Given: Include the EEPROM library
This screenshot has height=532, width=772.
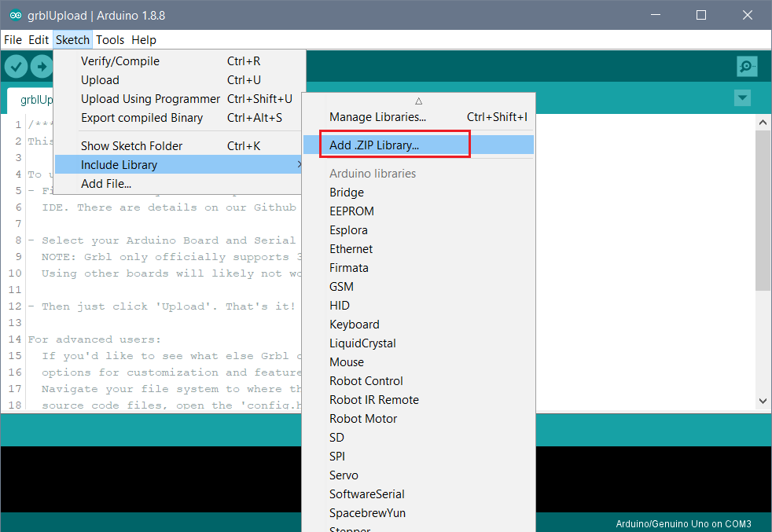Looking at the screenshot, I should point(418,211).
